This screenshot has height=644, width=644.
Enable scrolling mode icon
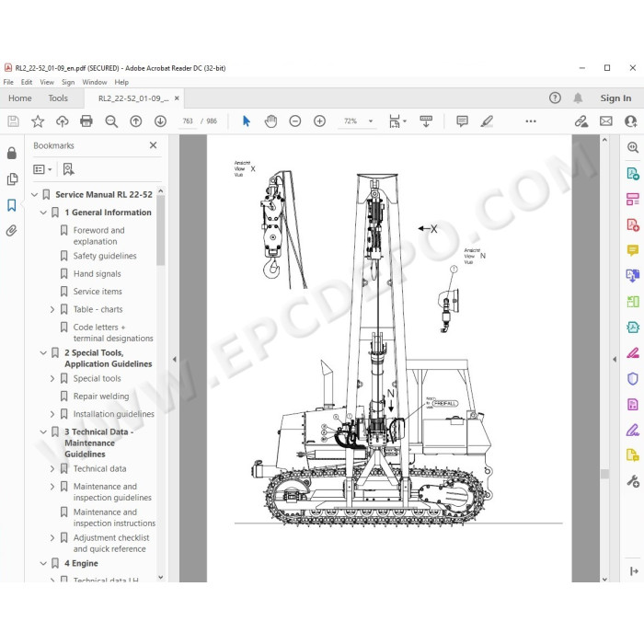[426, 121]
